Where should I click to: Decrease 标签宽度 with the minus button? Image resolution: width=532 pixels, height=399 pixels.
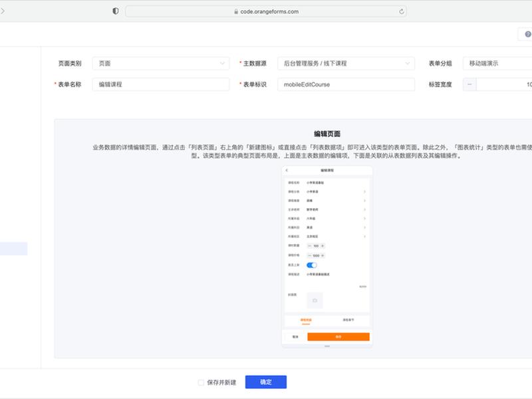pyautogui.click(x=469, y=84)
